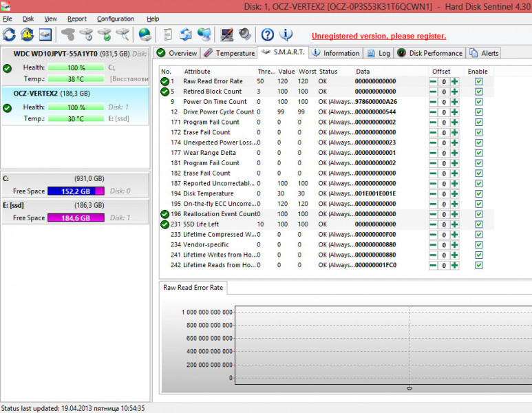Click the globe with disk toolbar icon

[145, 34]
